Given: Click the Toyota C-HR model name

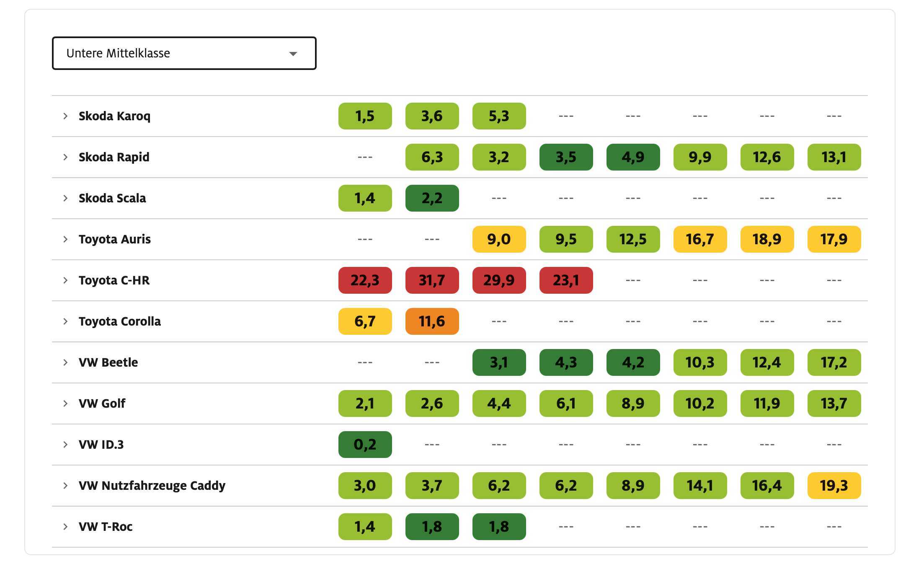Looking at the screenshot, I should click(x=114, y=280).
